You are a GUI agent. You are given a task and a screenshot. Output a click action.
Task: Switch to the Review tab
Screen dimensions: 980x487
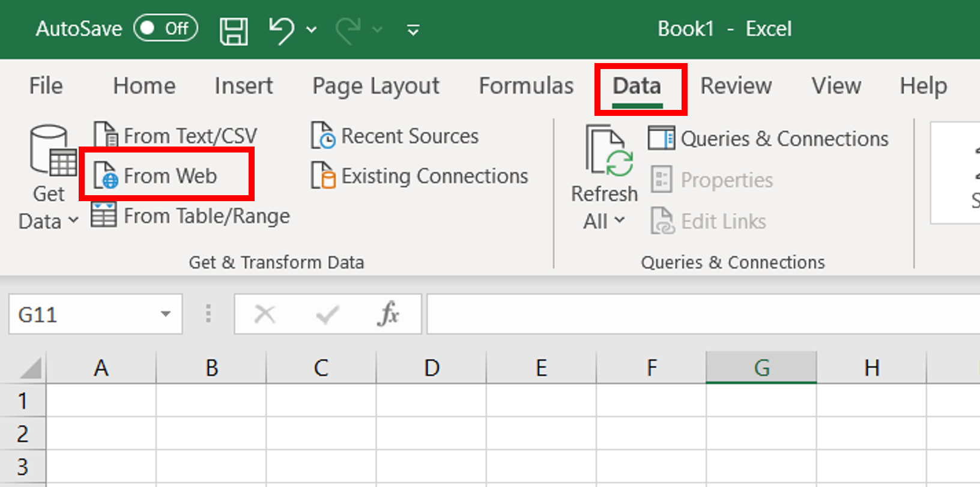click(x=736, y=86)
